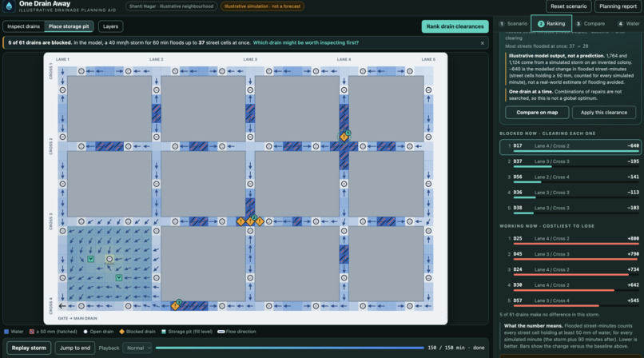
Task: Click the '150 / 150 min · done' readout
Action: point(456,348)
